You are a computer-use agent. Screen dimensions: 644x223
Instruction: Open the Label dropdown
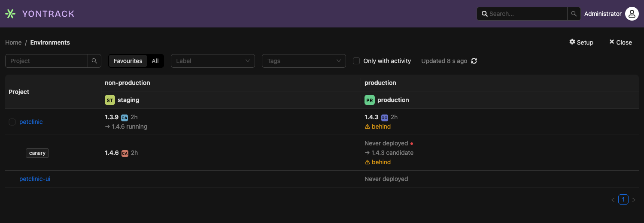[x=213, y=61]
